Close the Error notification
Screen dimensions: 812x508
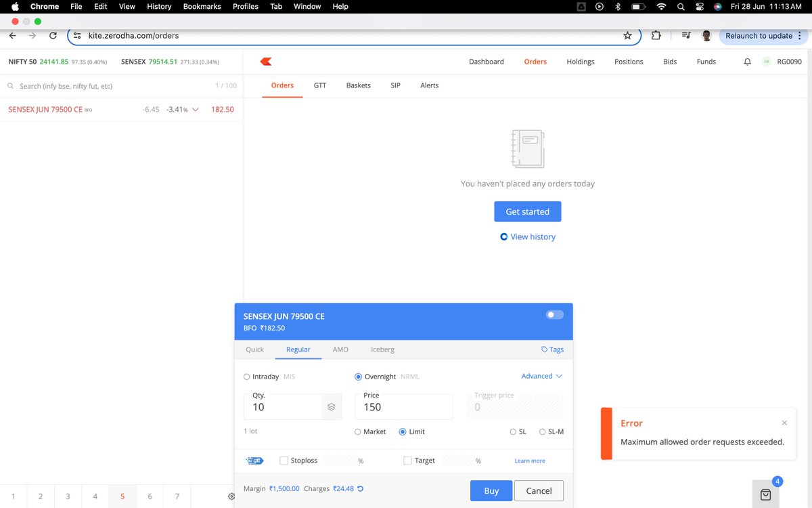[x=784, y=423]
